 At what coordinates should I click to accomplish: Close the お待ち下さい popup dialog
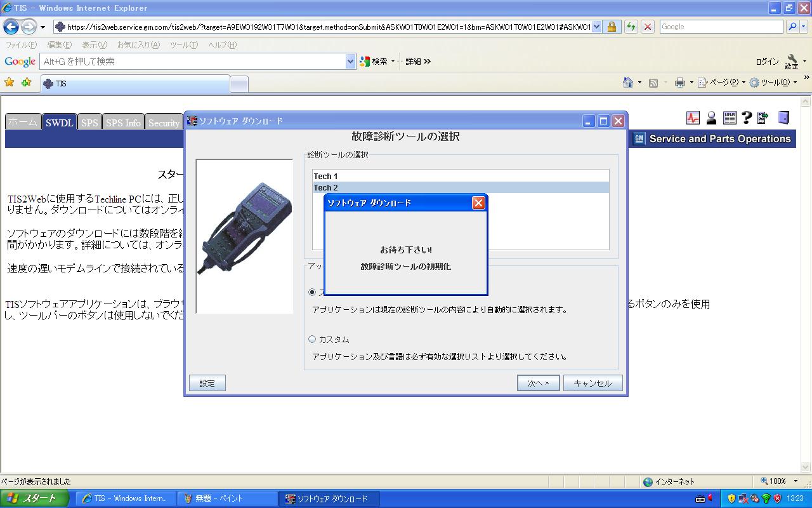click(x=478, y=203)
